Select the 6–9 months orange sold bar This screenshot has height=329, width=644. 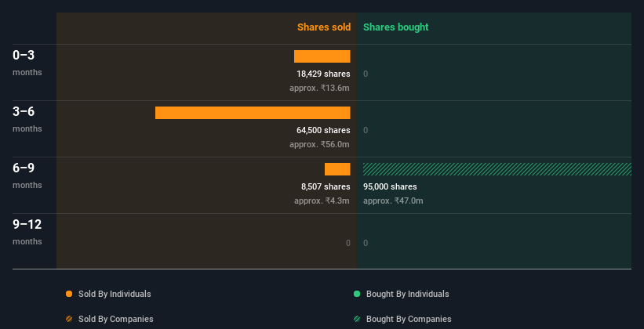(337, 169)
